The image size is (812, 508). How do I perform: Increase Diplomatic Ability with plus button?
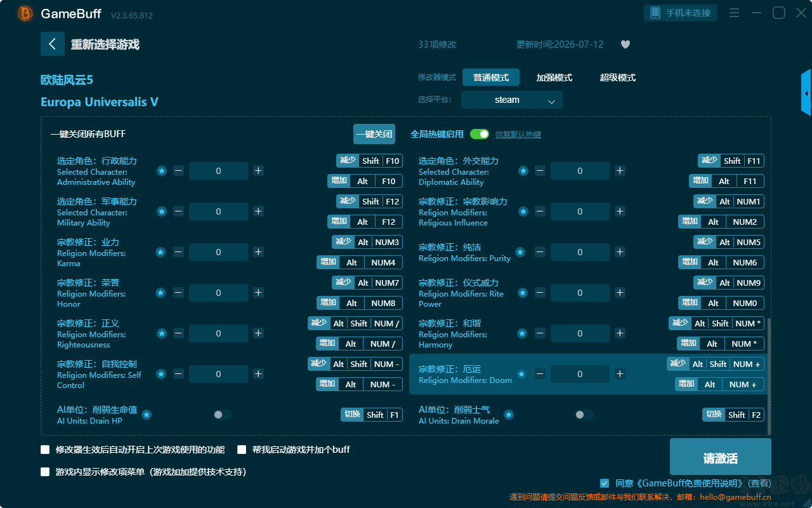click(x=620, y=171)
